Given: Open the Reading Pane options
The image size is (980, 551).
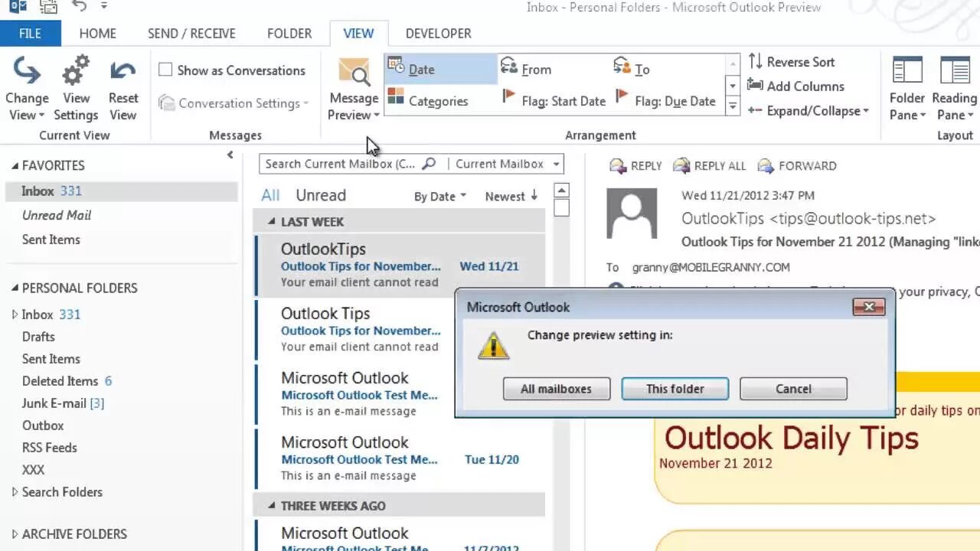Looking at the screenshot, I should click(x=954, y=88).
